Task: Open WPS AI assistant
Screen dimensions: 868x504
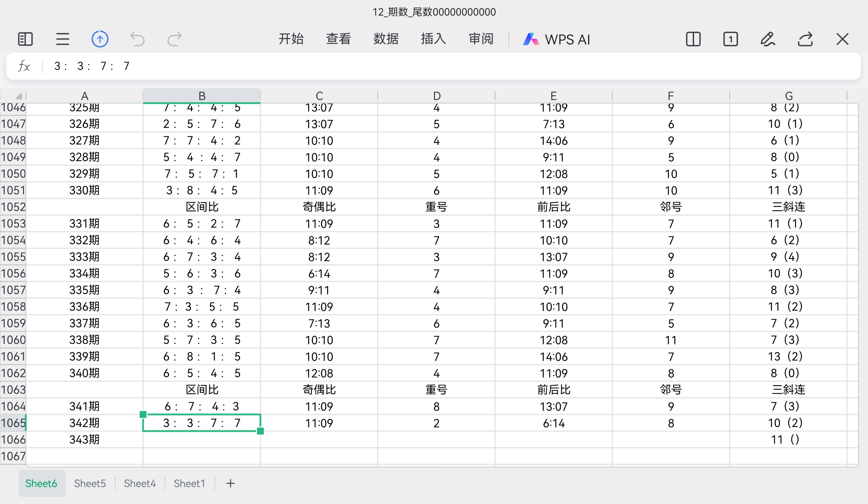Action: [x=557, y=39]
